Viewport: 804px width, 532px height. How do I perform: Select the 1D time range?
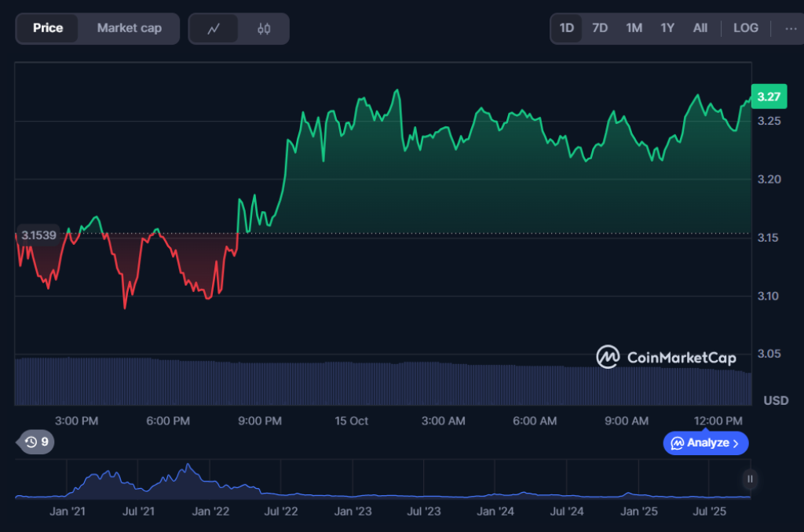[x=566, y=28]
